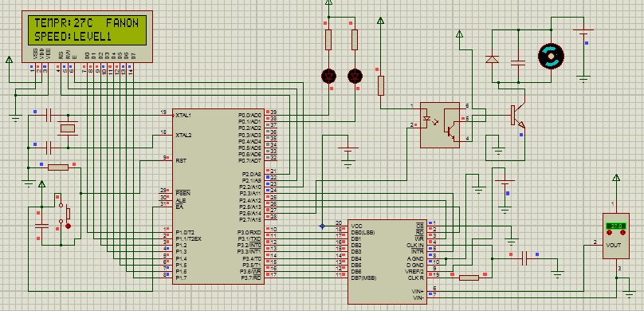
Task: Click the reset push button actuator
Action: click(x=69, y=213)
